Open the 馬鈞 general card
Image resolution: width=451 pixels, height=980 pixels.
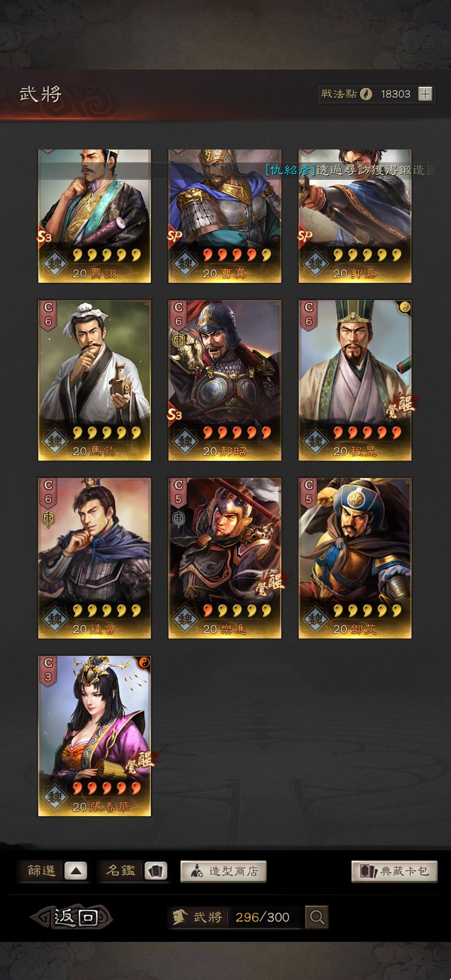[x=94, y=380]
